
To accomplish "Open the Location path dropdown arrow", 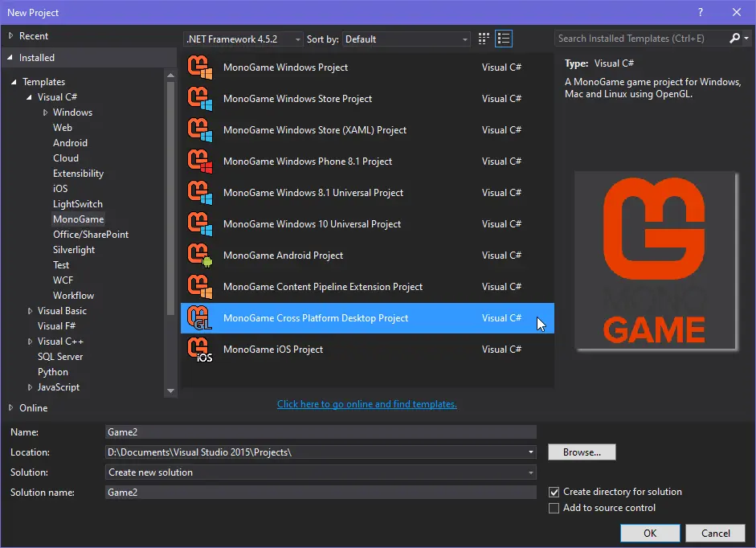I will point(530,452).
